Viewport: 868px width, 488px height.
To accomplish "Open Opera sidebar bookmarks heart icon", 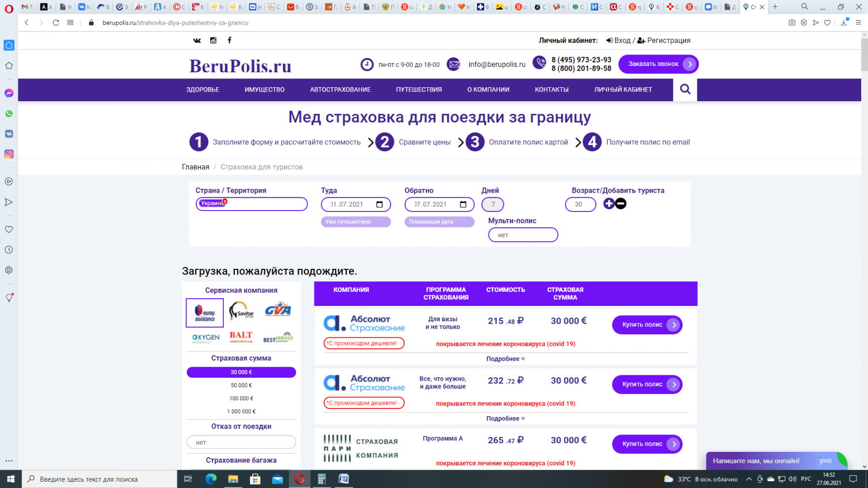I will point(9,229).
